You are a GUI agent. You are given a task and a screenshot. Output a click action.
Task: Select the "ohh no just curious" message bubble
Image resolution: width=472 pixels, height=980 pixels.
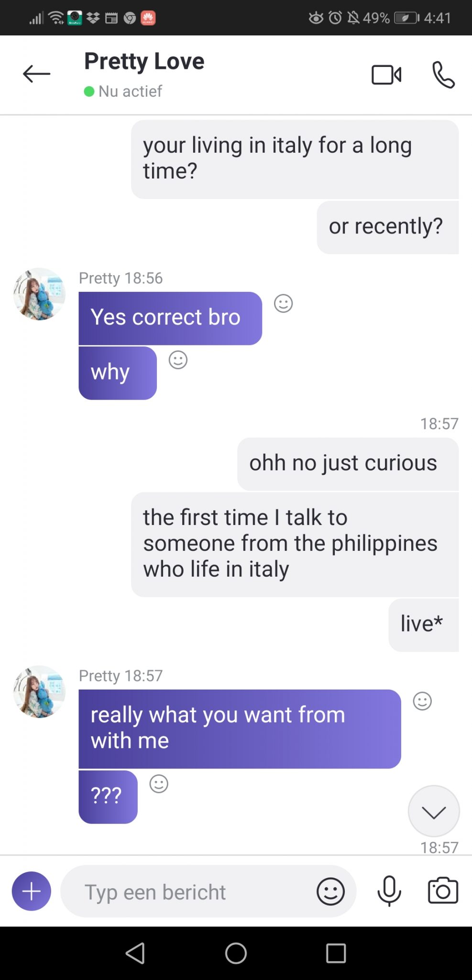[348, 464]
